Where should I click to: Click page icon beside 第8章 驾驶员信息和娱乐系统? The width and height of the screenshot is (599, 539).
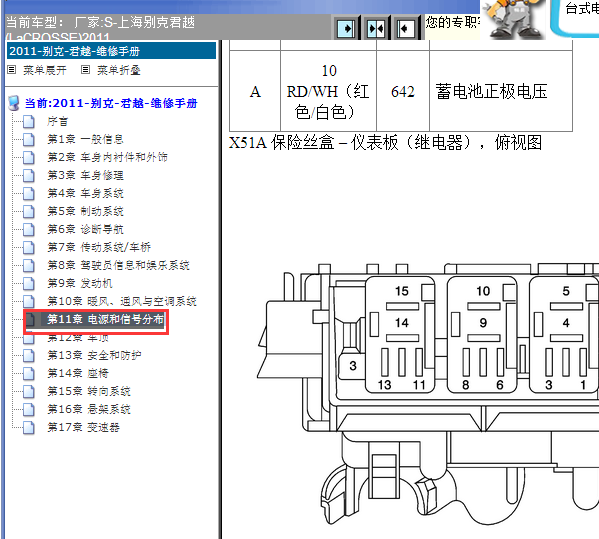click(x=29, y=265)
